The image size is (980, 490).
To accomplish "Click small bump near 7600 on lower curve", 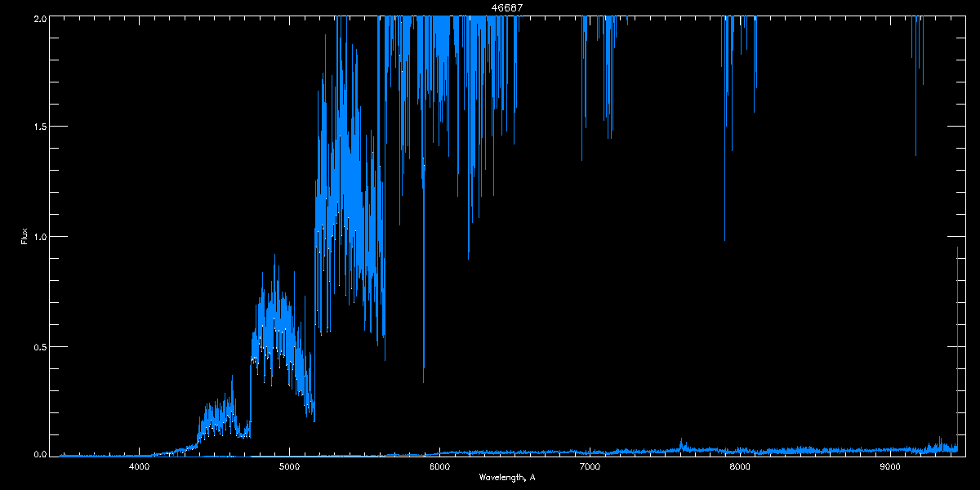I will coord(682,442).
